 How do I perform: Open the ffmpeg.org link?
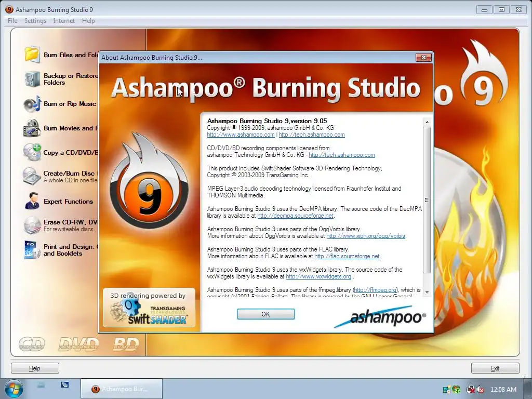pos(375,290)
